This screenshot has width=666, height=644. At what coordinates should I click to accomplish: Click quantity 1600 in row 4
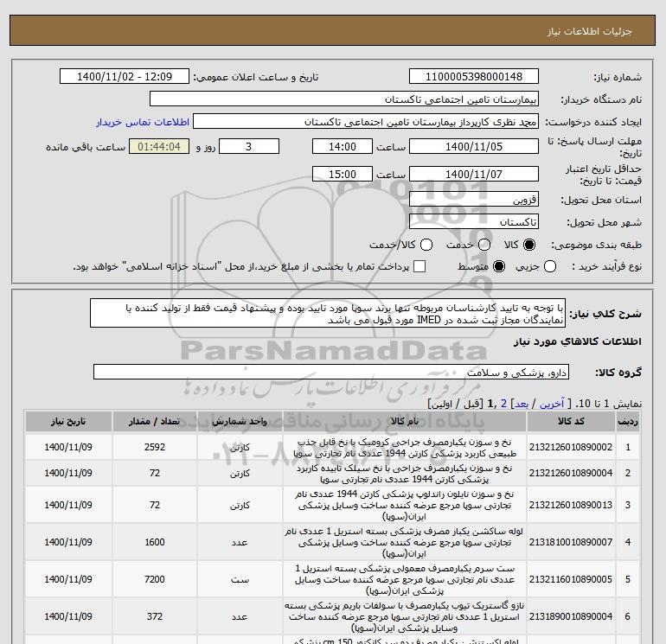(155, 542)
